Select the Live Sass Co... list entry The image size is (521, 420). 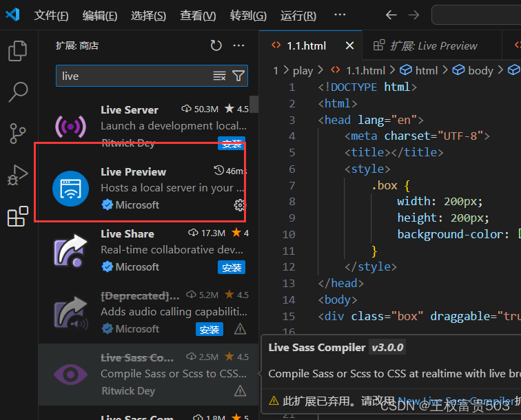coord(149,375)
